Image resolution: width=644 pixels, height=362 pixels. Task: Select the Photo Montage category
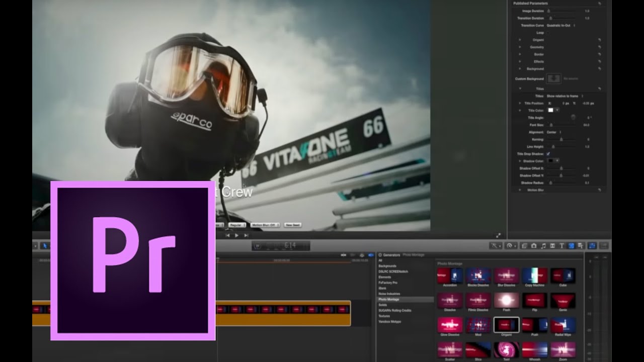pyautogui.click(x=405, y=299)
